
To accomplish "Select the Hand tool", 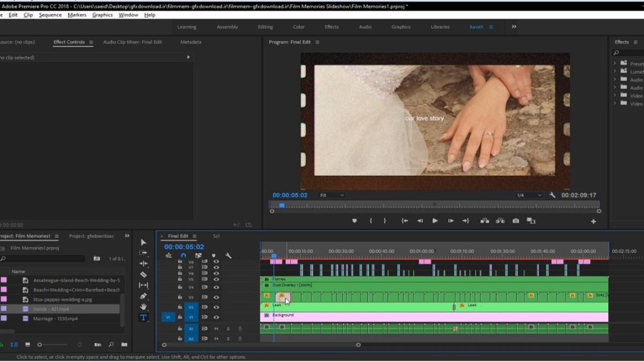I will coord(143,307).
